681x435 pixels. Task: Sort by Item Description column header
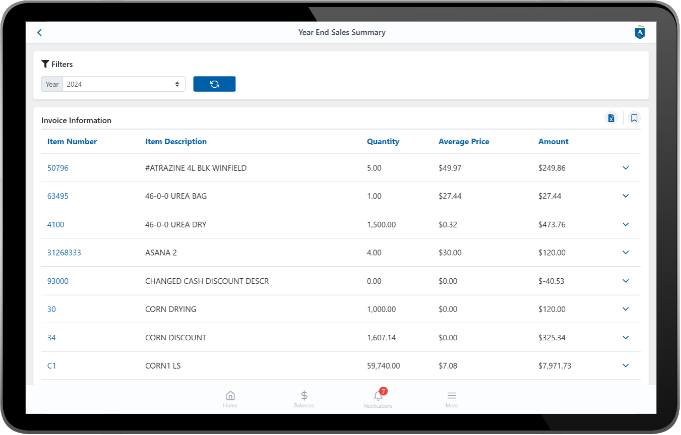(176, 141)
